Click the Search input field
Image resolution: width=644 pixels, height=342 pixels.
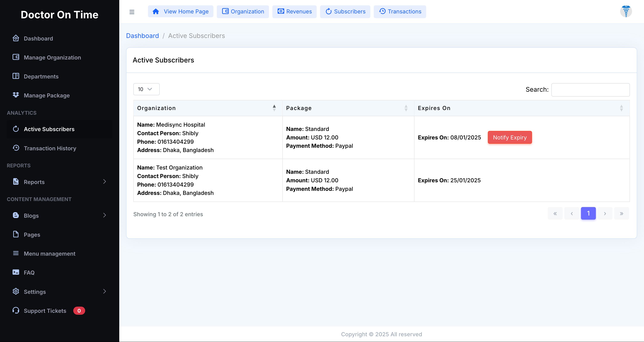click(x=590, y=90)
